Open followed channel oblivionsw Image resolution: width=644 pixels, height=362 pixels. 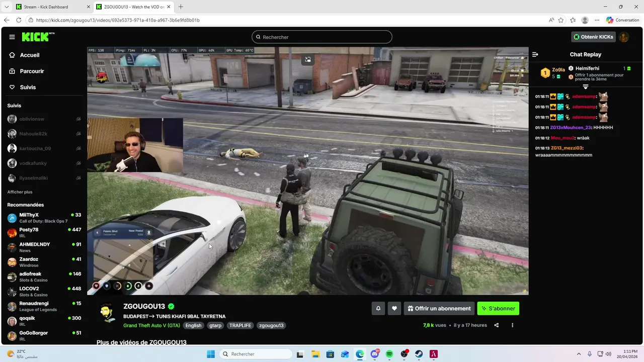[x=44, y=119]
